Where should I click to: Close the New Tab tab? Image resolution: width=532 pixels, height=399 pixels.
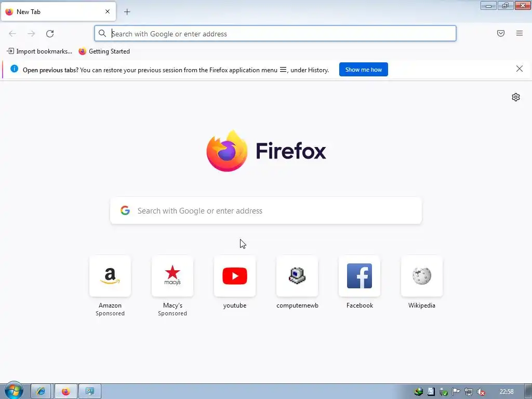(108, 11)
